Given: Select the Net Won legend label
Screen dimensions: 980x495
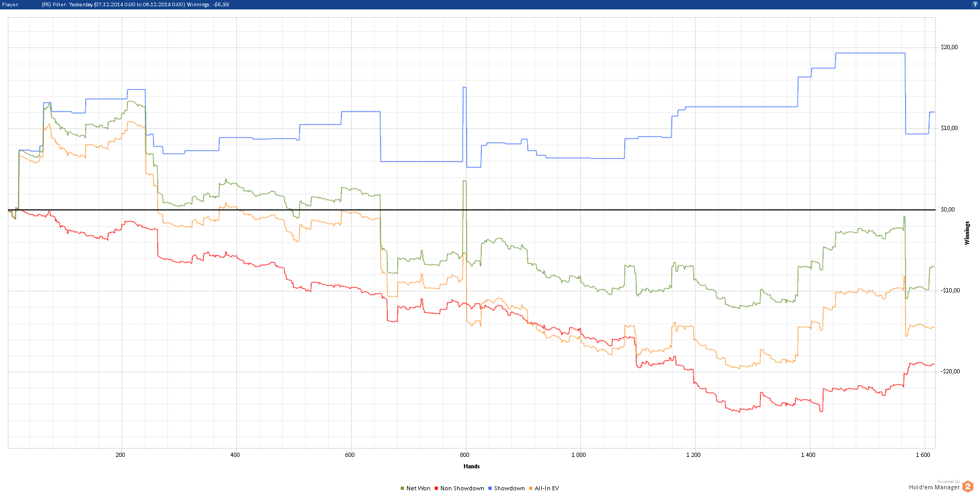Looking at the screenshot, I should point(419,488).
